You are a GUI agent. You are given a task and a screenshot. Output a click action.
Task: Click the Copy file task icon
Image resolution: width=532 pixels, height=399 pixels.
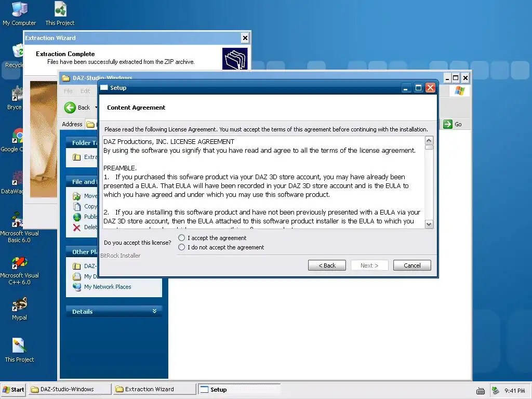click(77, 206)
